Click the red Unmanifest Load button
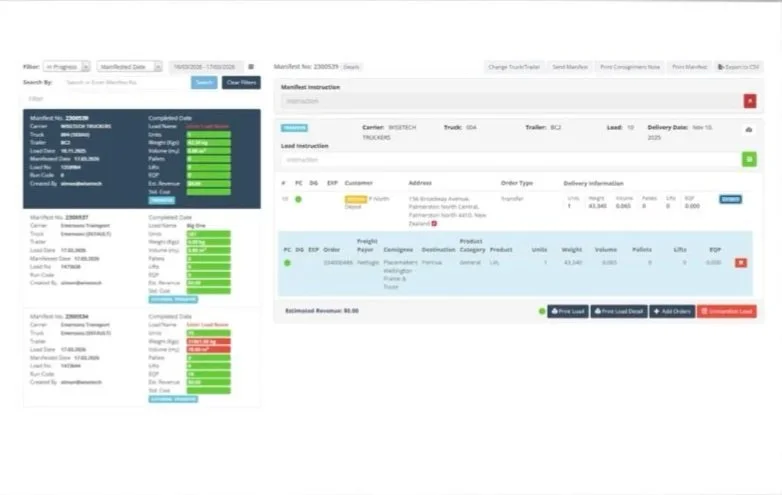The width and height of the screenshot is (782, 495). [x=727, y=312]
